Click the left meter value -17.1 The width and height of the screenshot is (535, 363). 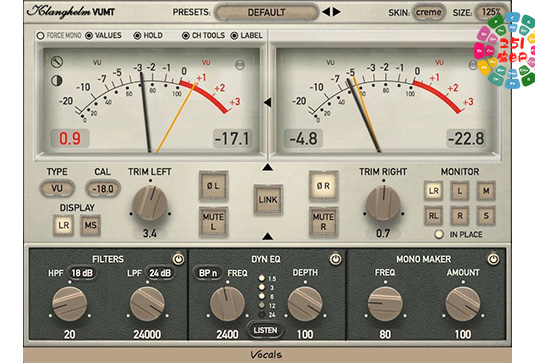pos(232,139)
